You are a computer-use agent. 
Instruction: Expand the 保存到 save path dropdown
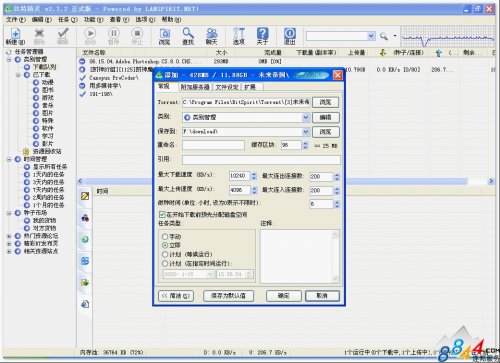click(306, 132)
